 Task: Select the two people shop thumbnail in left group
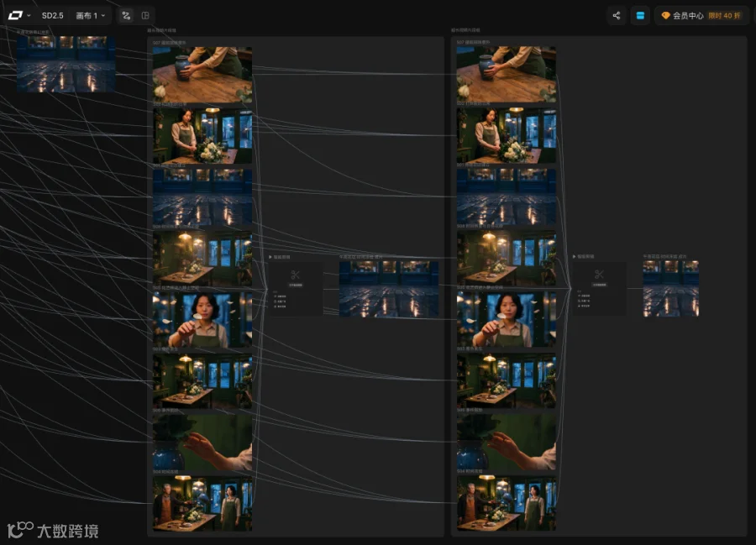point(202,503)
